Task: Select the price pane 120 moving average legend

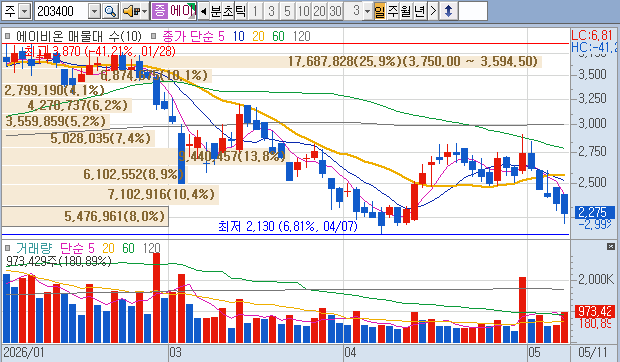Action: tap(302, 36)
